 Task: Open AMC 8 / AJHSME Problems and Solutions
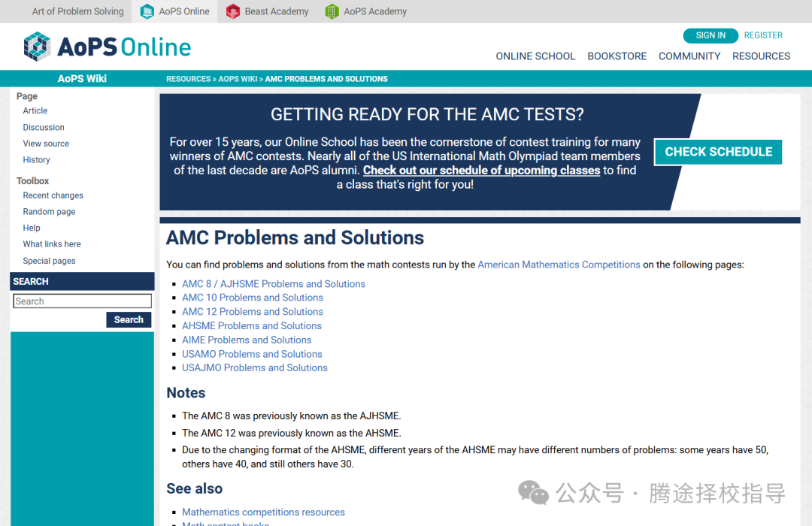click(274, 284)
